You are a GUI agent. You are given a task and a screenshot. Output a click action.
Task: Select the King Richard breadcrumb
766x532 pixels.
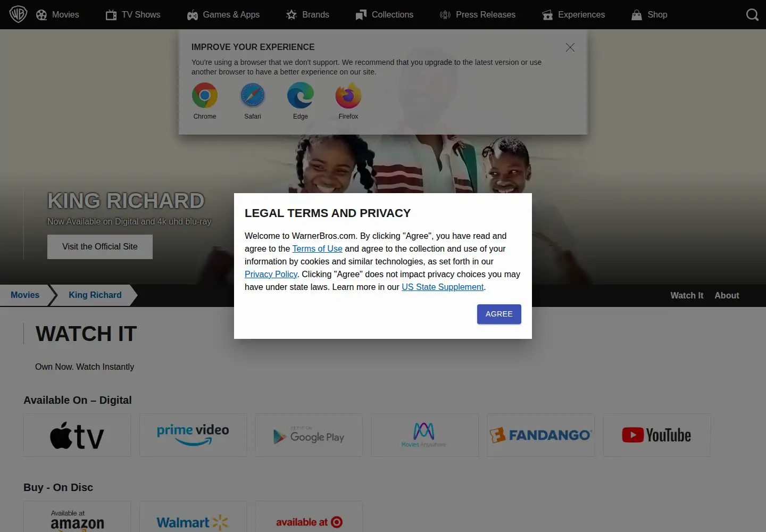coord(95,295)
